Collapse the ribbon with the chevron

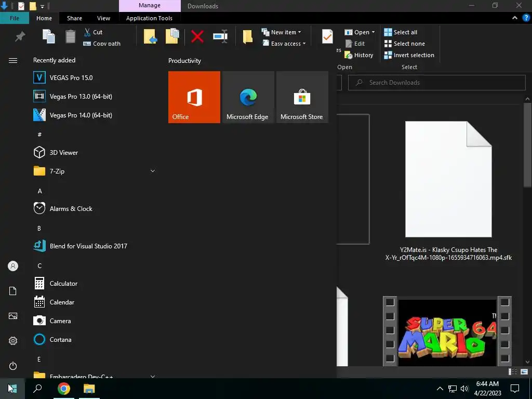(515, 18)
